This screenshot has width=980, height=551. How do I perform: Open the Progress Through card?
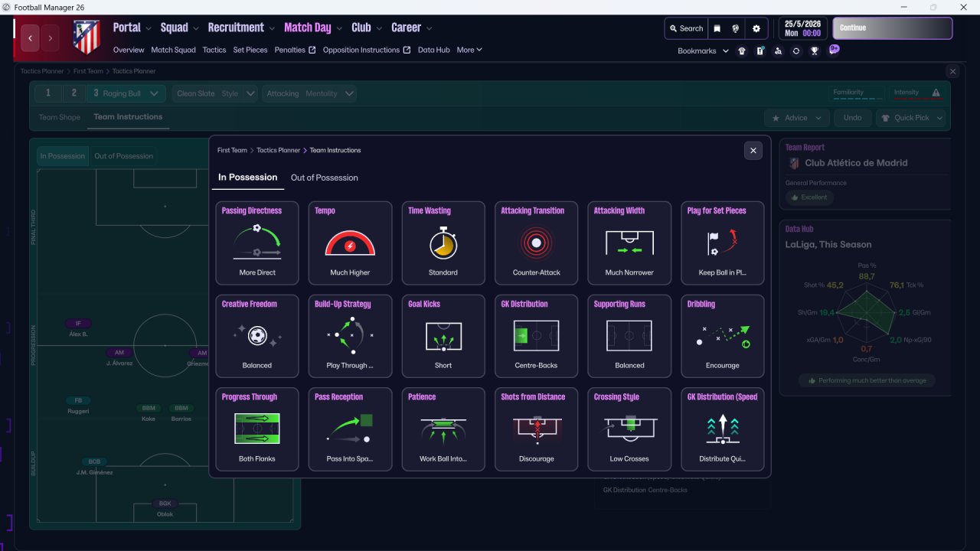coord(257,429)
